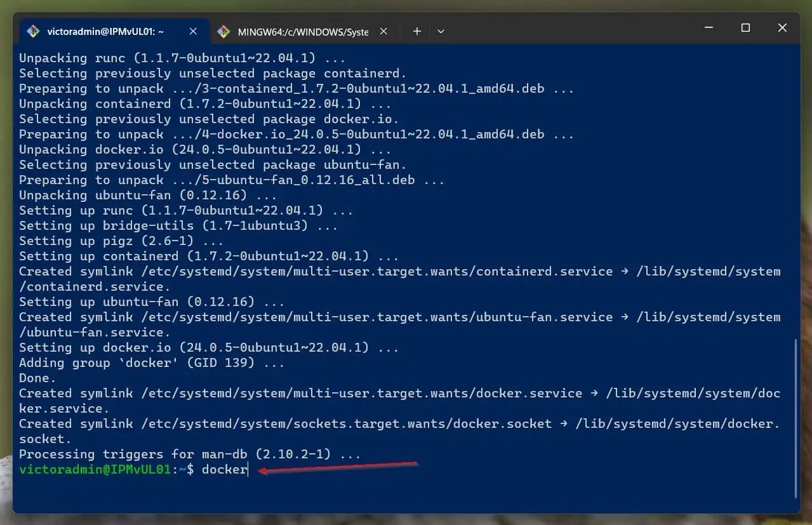Click line 'Setting up runc (1.1.7-0ubuntu1~22.04.1)'

coord(186,211)
